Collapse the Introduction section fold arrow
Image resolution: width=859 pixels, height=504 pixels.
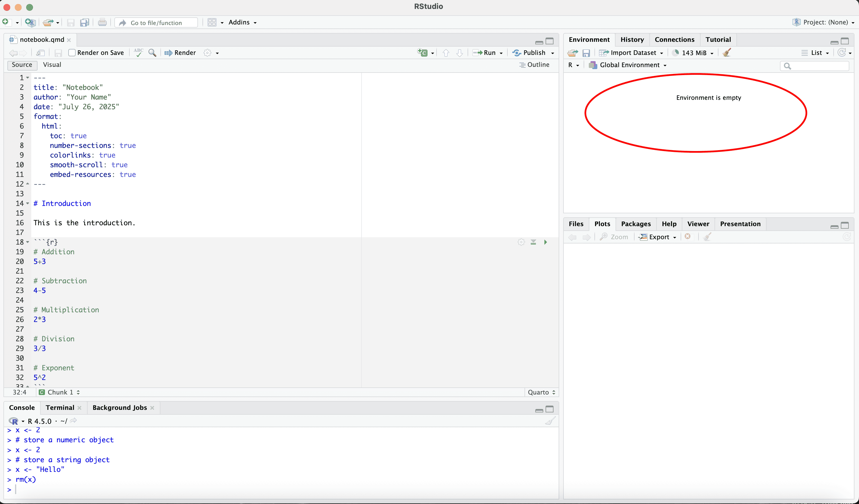point(28,203)
